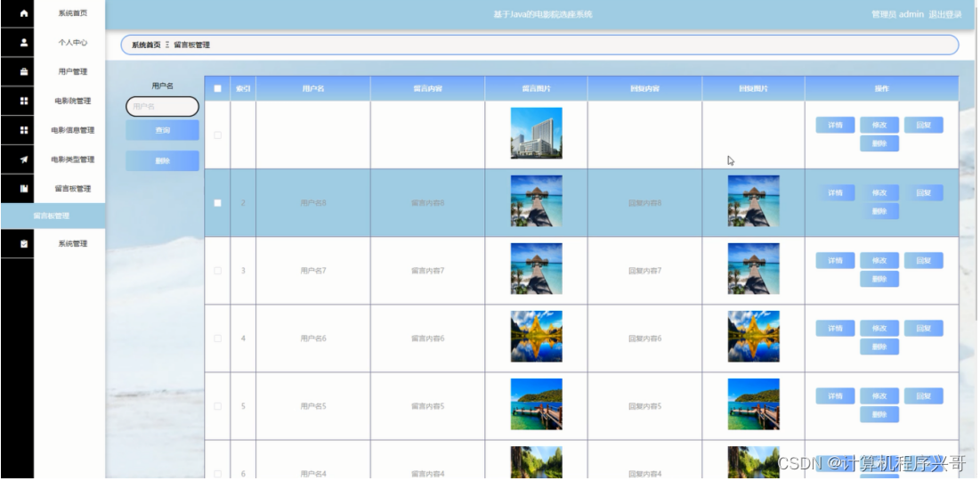Click 回复 for row 用户名5
This screenshot has height=481, width=980.
coord(924,395)
